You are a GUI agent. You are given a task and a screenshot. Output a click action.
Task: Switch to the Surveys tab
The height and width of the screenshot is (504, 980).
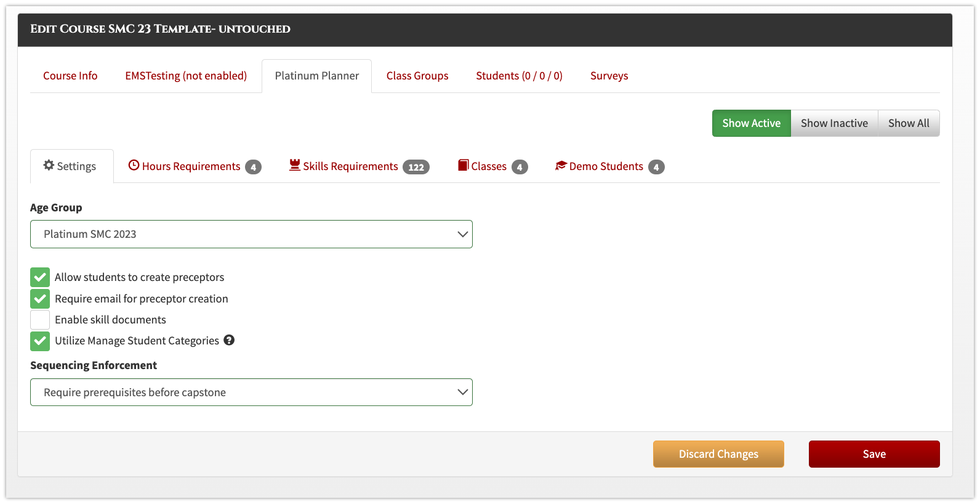(609, 76)
